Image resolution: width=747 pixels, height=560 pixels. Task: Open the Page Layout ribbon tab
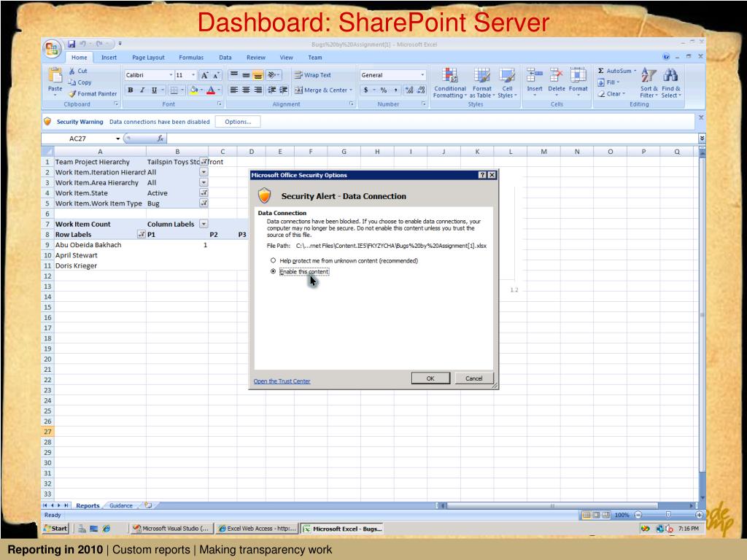(148, 58)
